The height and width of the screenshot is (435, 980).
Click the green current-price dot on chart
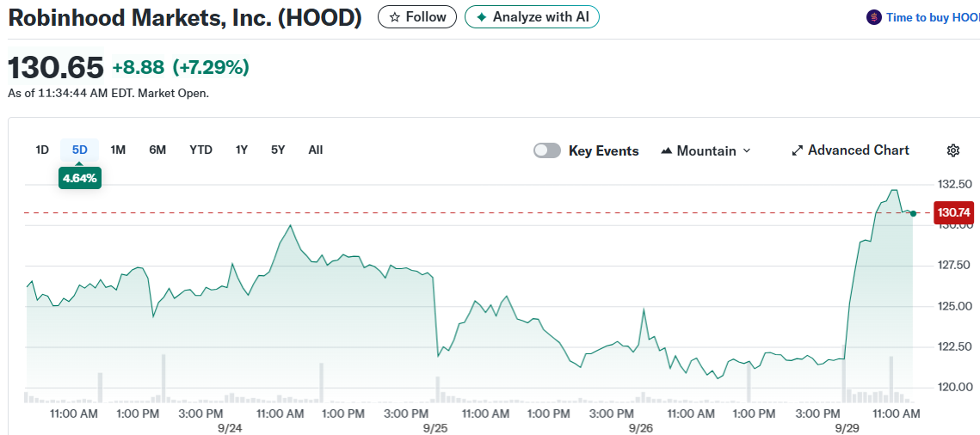pyautogui.click(x=913, y=213)
